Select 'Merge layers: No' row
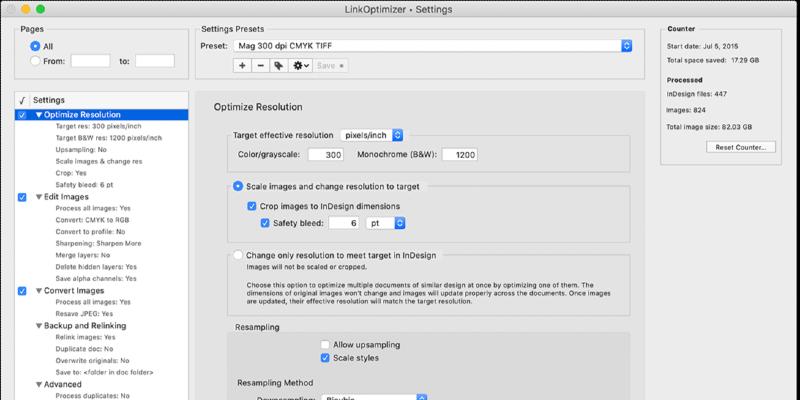 (102, 255)
